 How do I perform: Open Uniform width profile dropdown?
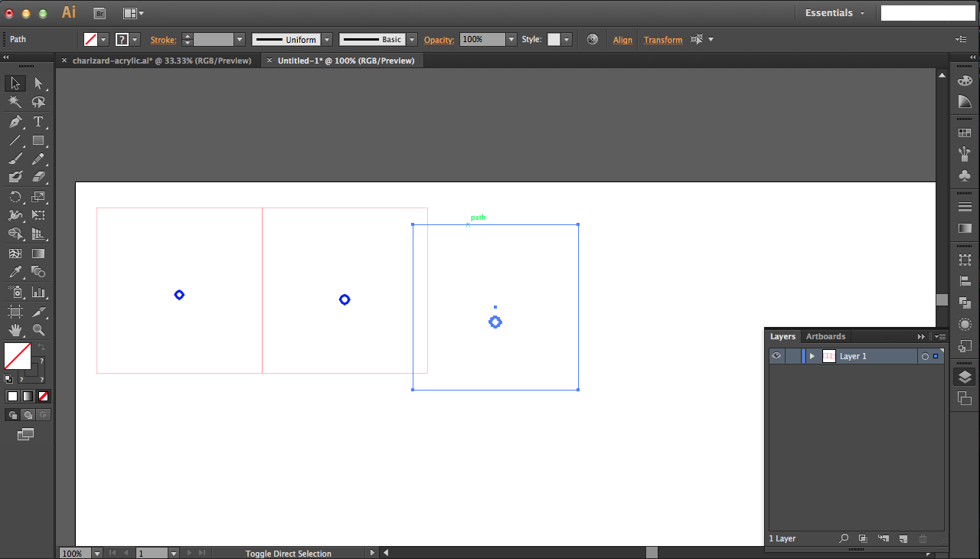coord(327,39)
